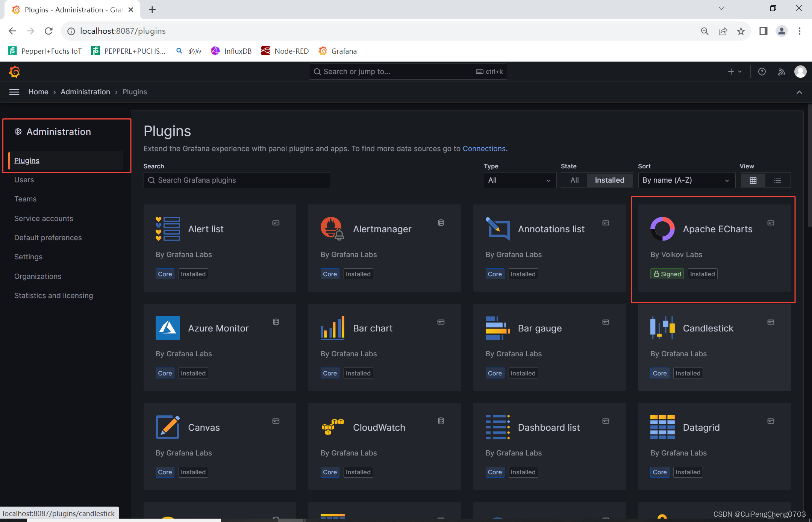
Task: Click the Search Grafana plugins field
Action: click(236, 180)
